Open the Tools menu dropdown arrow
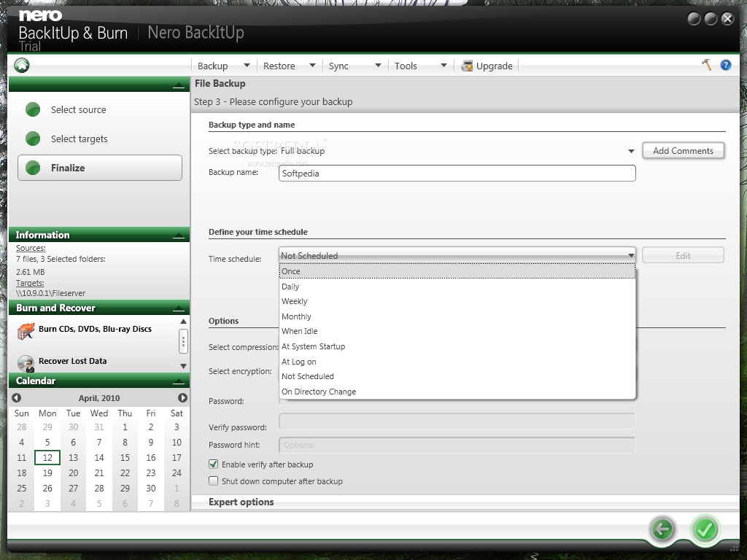Screen dimensions: 747x560 click(x=444, y=65)
